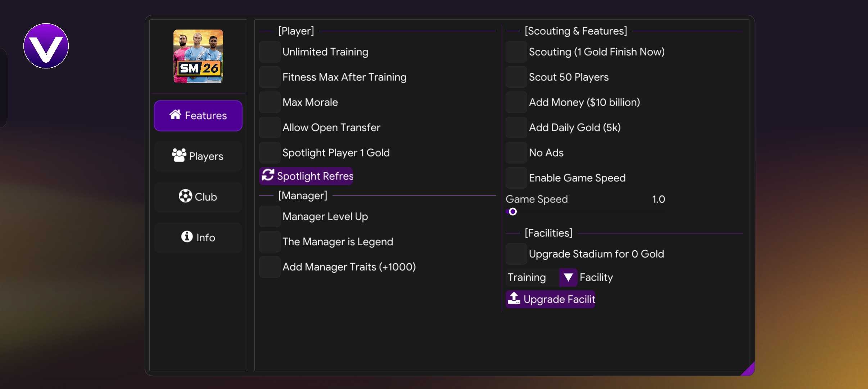The width and height of the screenshot is (868, 389).
Task: Click the home icon in Features tab
Action: pyautogui.click(x=175, y=115)
